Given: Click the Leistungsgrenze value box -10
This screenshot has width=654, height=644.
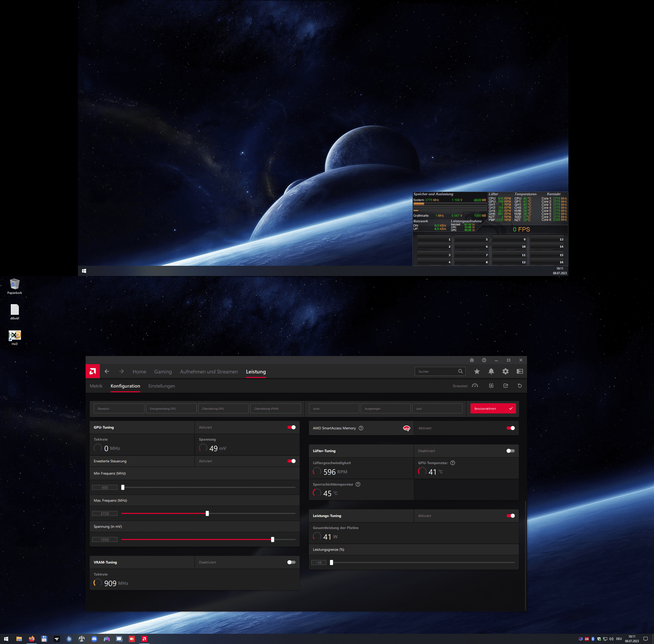Looking at the screenshot, I should coord(319,562).
